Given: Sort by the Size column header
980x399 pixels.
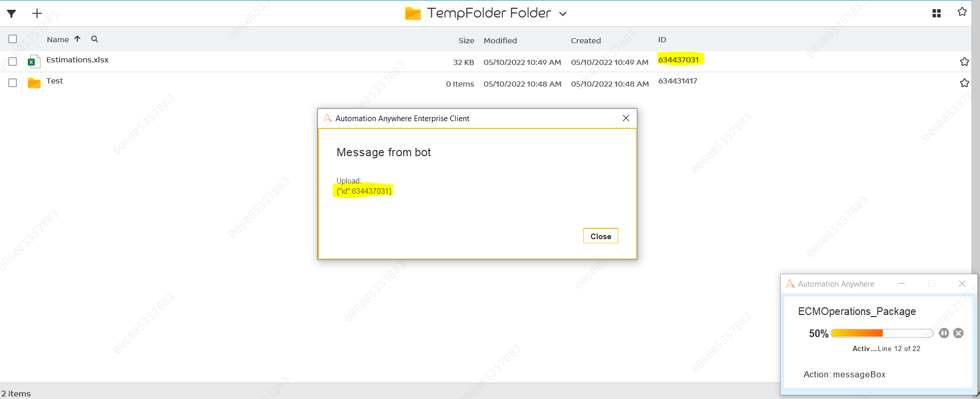Looking at the screenshot, I should (x=466, y=41).
